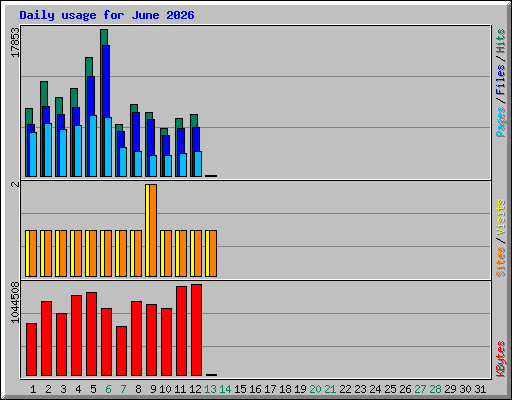Click green weekend day 6 label
The width and height of the screenshot is (512, 400).
(x=108, y=389)
